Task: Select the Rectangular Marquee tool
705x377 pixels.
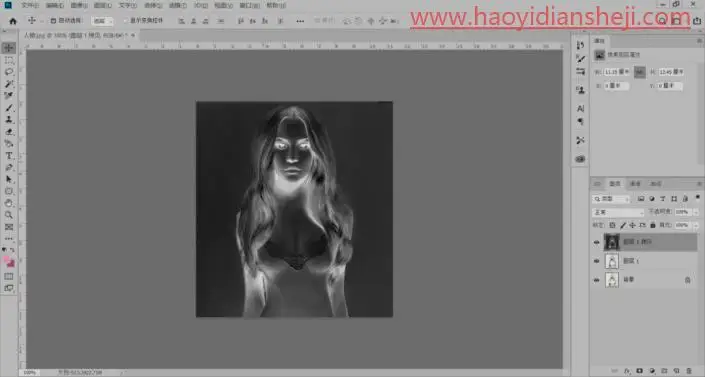Action: coord(9,60)
